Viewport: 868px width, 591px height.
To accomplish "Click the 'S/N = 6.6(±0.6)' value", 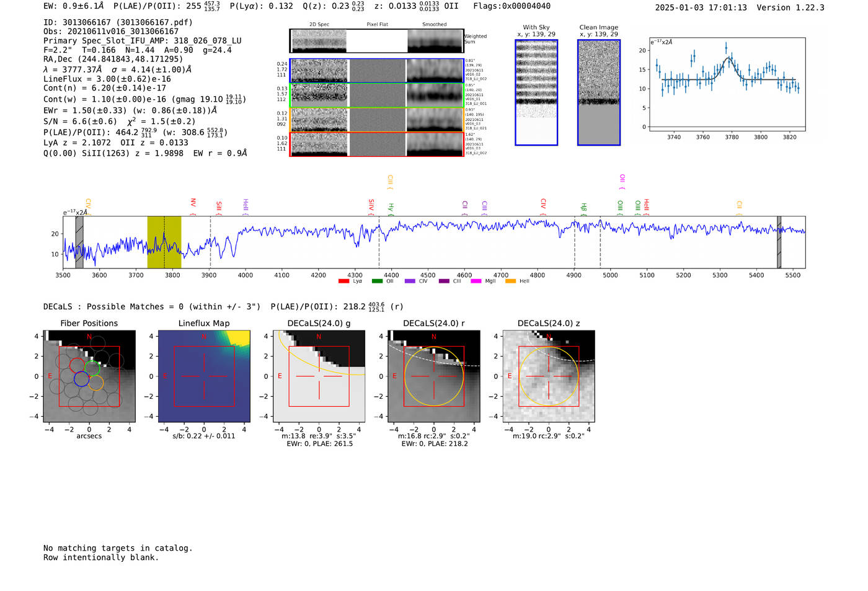I will (x=81, y=122).
